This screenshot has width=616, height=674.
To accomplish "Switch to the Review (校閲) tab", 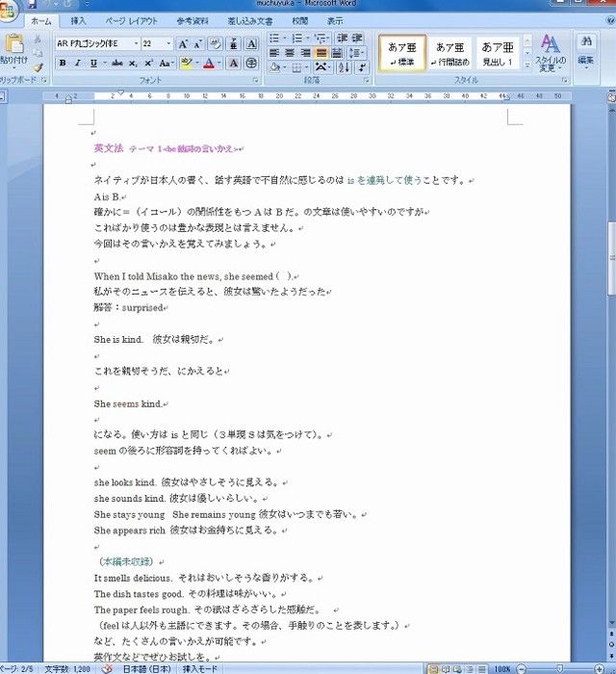I will [300, 20].
